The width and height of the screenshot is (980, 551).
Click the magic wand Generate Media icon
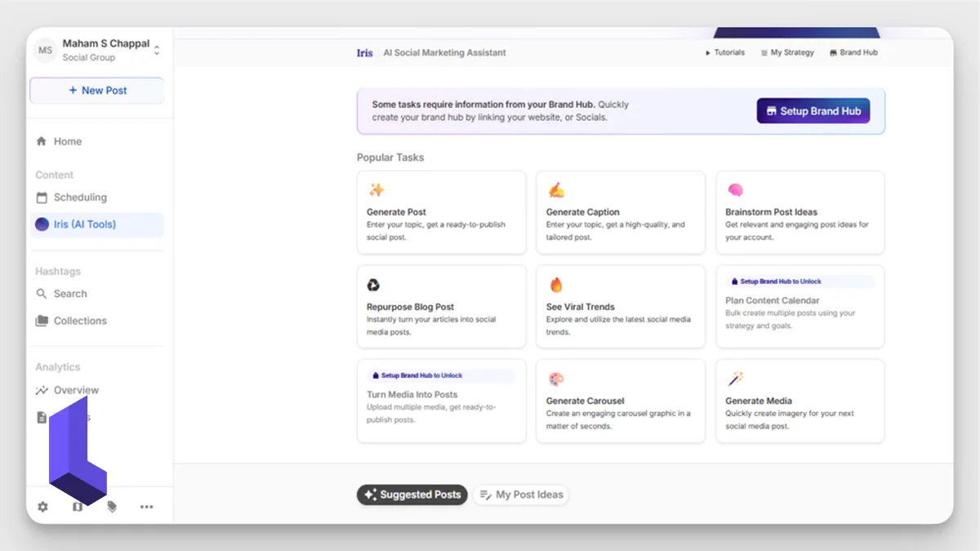point(735,380)
